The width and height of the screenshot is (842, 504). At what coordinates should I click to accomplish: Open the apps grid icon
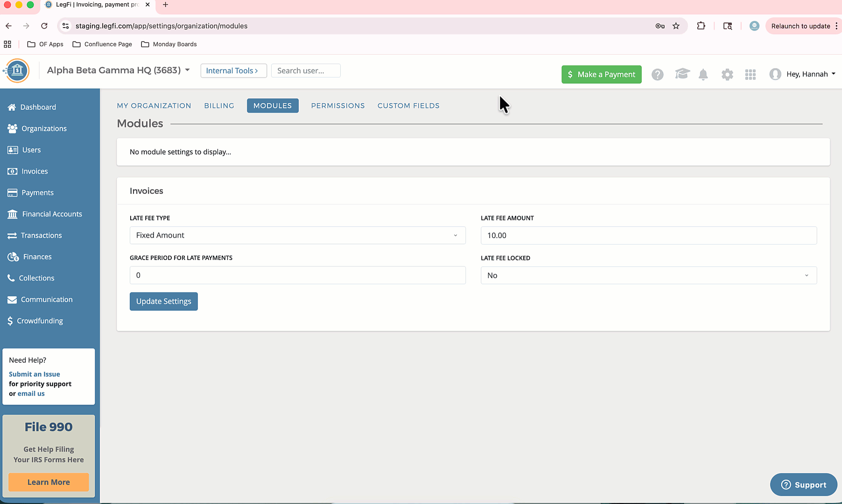[750, 75]
